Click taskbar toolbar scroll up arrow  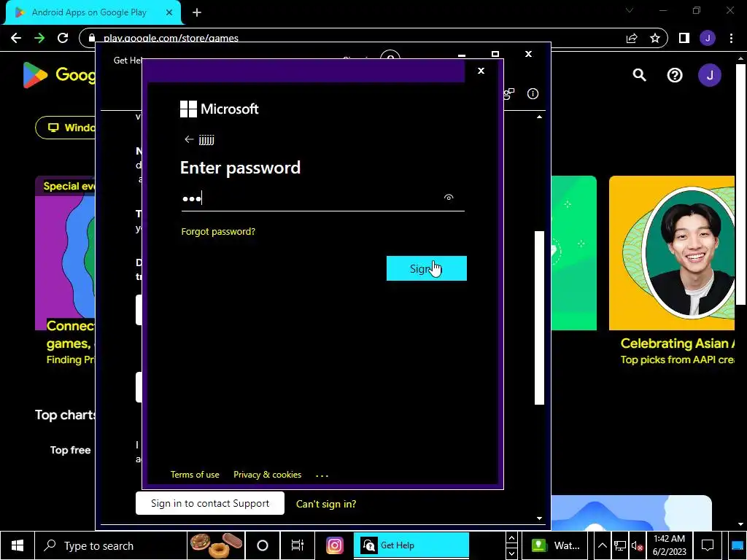coord(511,538)
